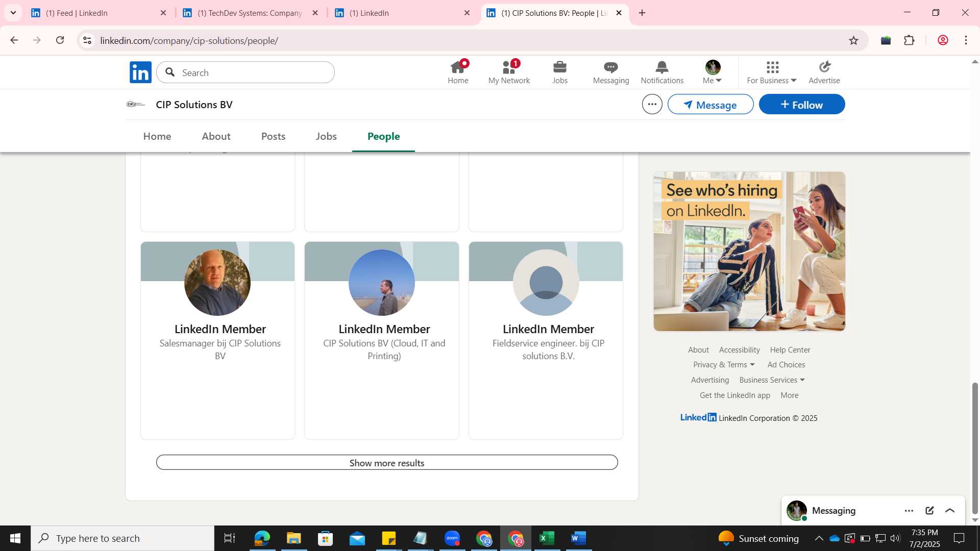This screenshot has height=551, width=980.
Task: Open Get the LinkedIn app link
Action: pos(734,395)
